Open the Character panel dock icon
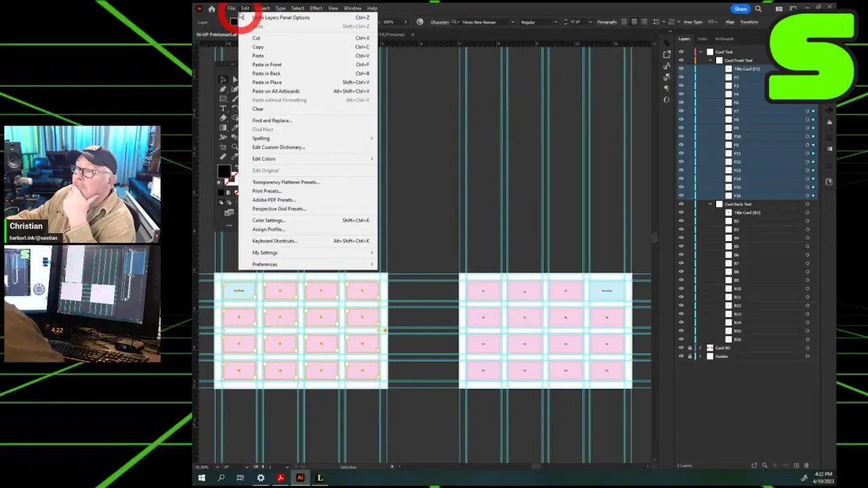The height and width of the screenshot is (488, 868). pos(667,66)
